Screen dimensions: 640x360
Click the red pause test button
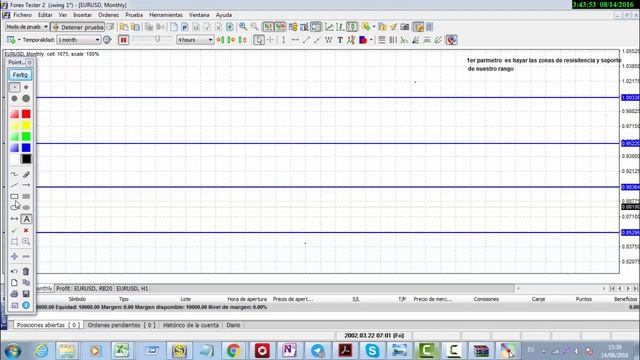123,40
